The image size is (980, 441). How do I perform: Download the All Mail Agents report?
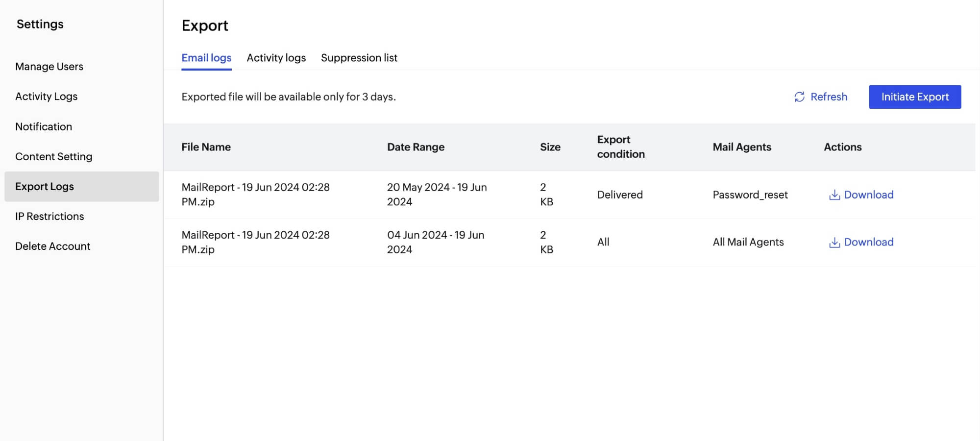tap(868, 242)
